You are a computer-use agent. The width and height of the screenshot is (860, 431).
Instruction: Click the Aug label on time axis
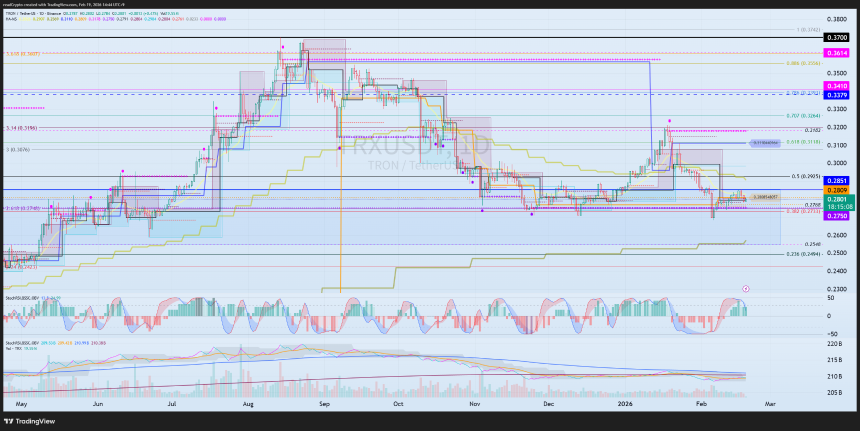click(248, 404)
